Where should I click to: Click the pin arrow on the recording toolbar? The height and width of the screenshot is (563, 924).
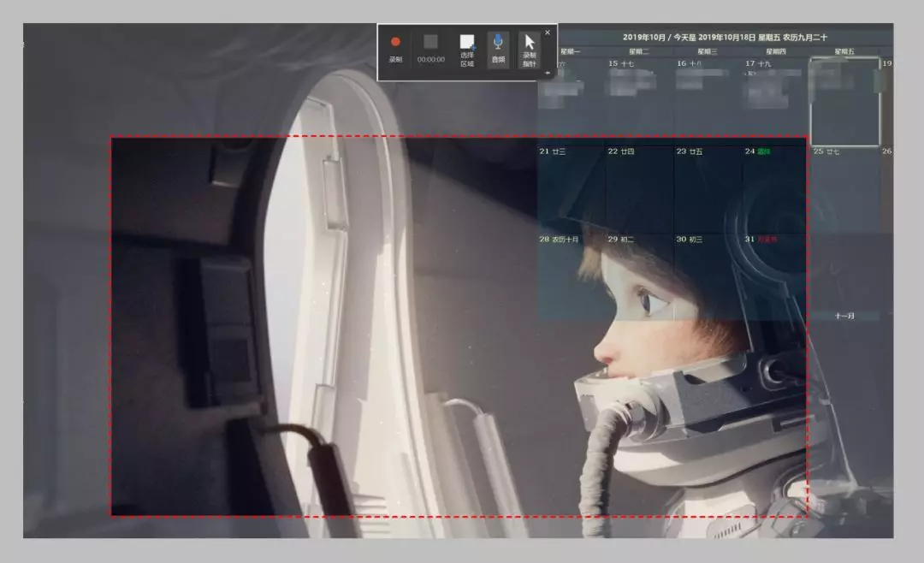click(548, 73)
